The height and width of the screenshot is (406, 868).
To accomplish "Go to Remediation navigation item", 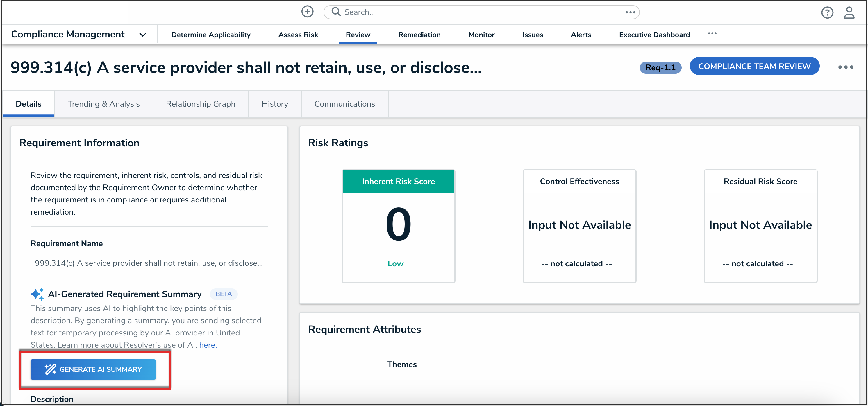I will [x=419, y=35].
